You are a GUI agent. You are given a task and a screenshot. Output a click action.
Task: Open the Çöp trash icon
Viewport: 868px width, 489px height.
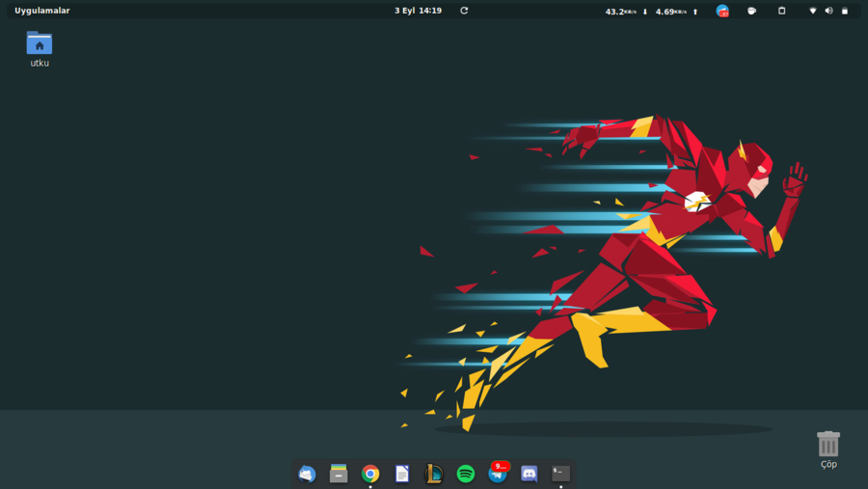[x=828, y=445]
